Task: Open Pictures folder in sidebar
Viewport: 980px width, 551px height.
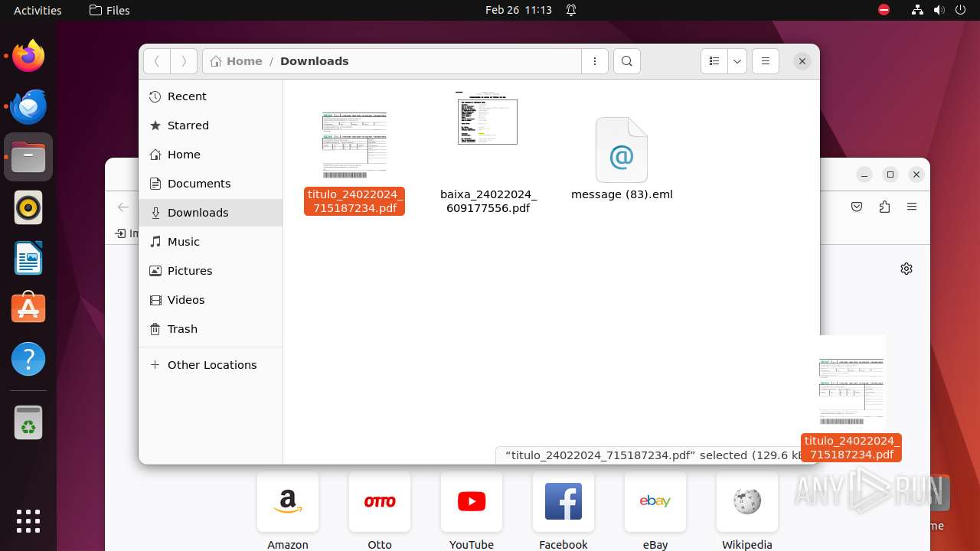Action: [211, 271]
